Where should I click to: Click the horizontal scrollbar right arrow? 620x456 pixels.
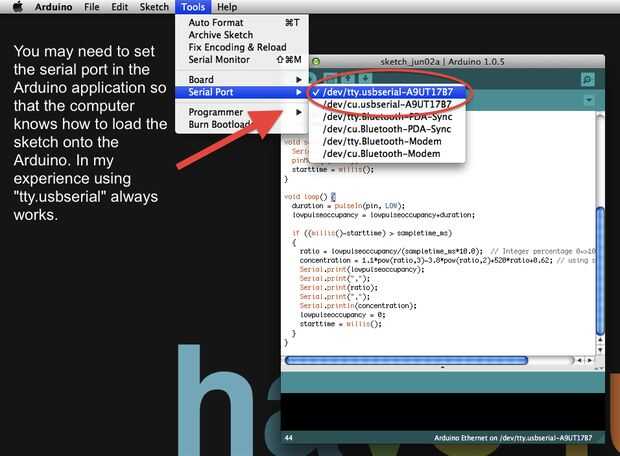[x=590, y=360]
